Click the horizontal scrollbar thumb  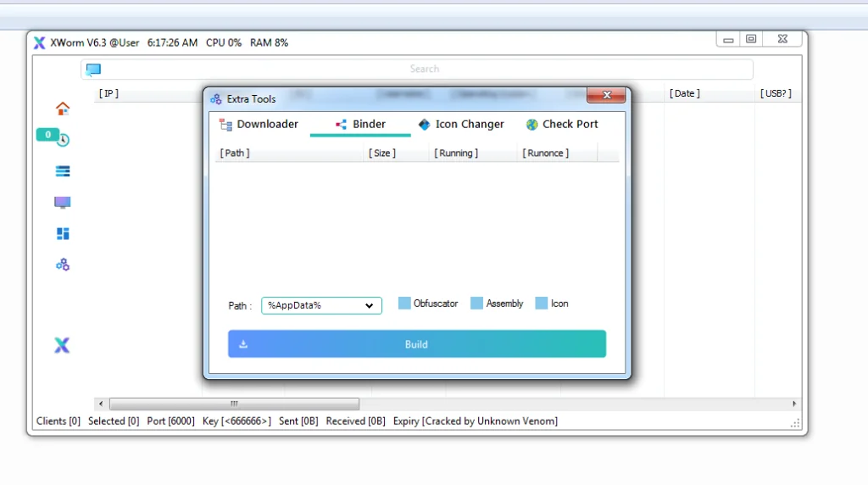coord(234,404)
